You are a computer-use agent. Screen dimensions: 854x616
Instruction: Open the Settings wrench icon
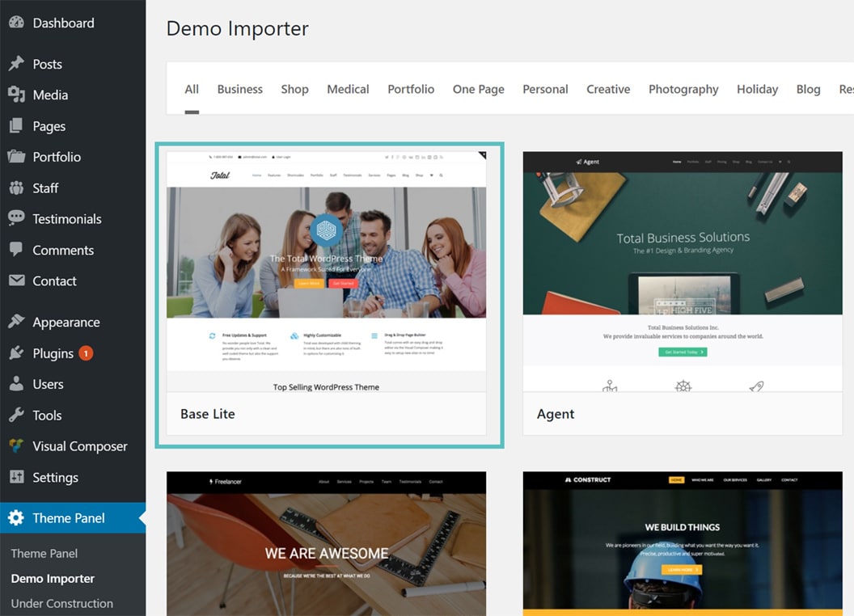[x=18, y=477]
